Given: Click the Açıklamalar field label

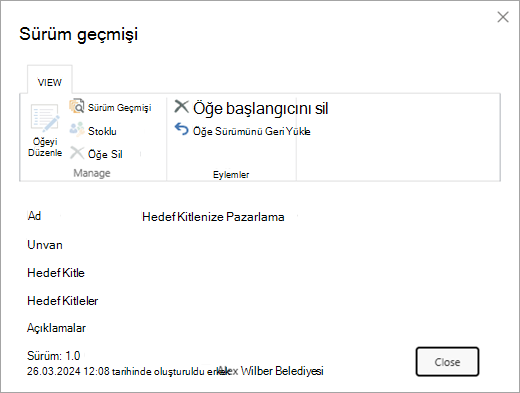Looking at the screenshot, I should [x=56, y=328].
